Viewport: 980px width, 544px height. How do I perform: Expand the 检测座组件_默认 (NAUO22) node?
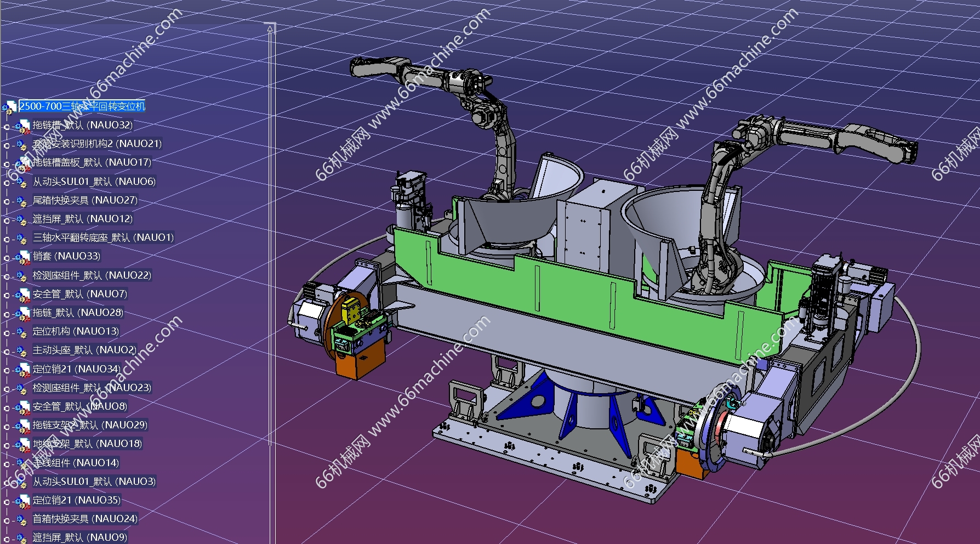tap(7, 276)
